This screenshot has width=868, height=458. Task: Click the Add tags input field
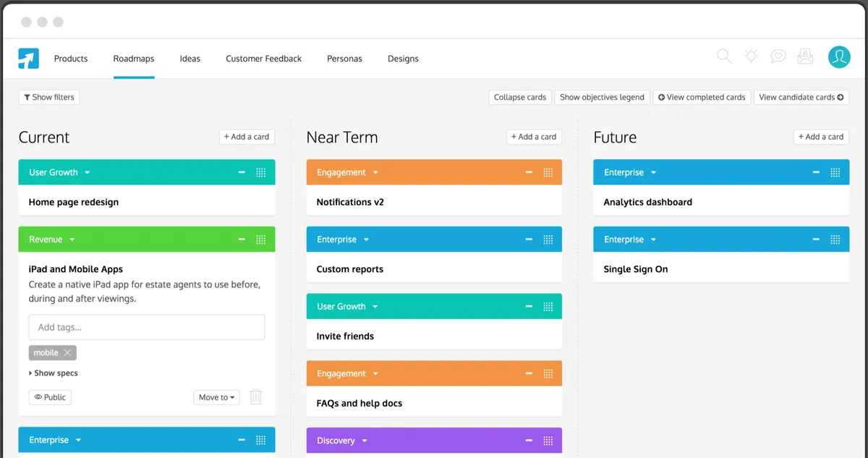(147, 327)
